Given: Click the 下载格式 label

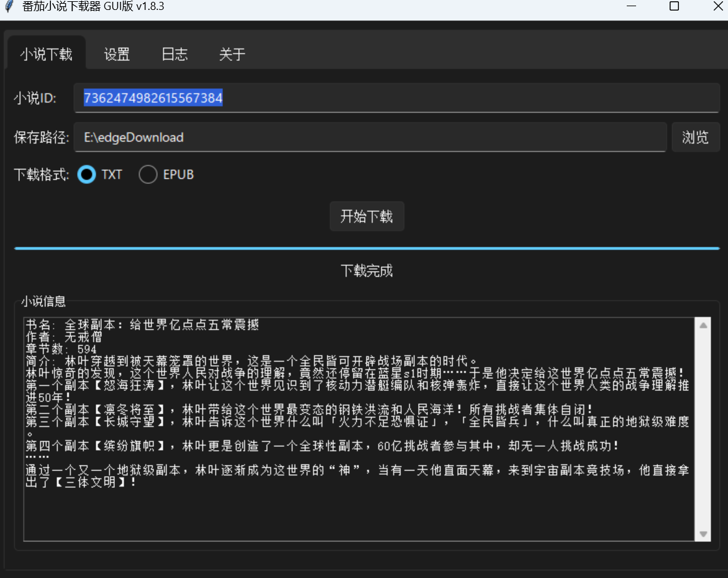Looking at the screenshot, I should (42, 175).
